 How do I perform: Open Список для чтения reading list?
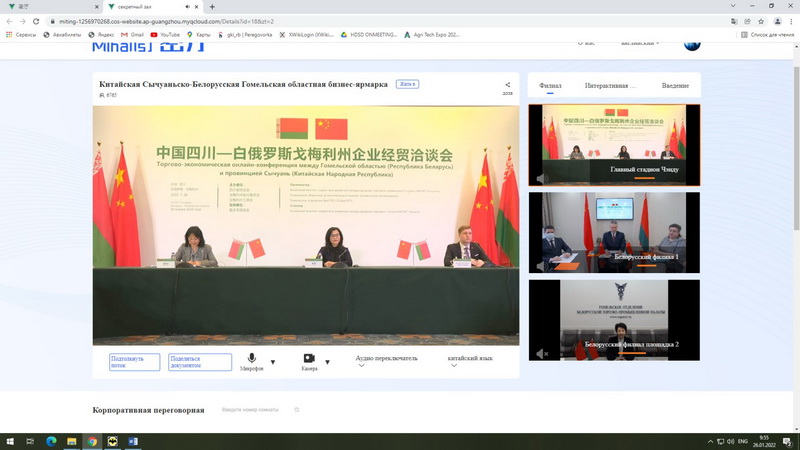point(767,35)
